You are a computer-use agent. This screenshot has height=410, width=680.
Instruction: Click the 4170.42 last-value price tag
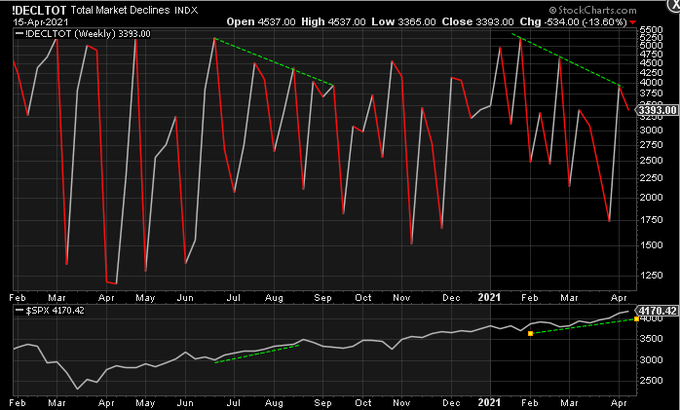[x=657, y=311]
